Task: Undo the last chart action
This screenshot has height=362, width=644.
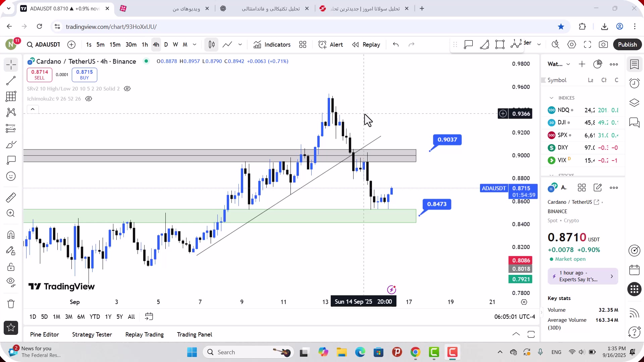Action: coord(396,45)
